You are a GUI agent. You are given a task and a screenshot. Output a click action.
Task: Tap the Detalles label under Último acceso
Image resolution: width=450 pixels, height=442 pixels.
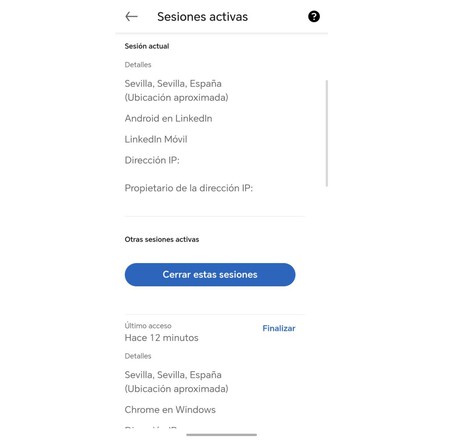[x=138, y=356]
